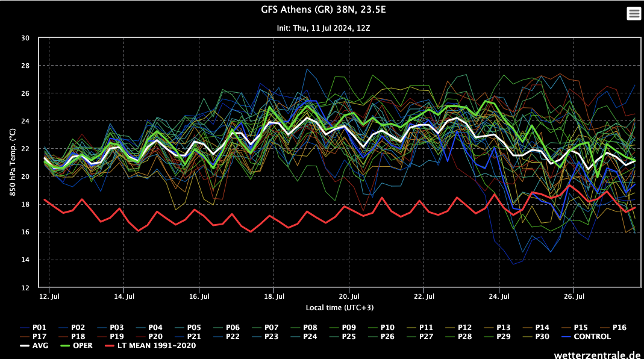Screen dimensions: 644x359
Task: Toggle the CONTROL run legend item
Action: click(586, 336)
